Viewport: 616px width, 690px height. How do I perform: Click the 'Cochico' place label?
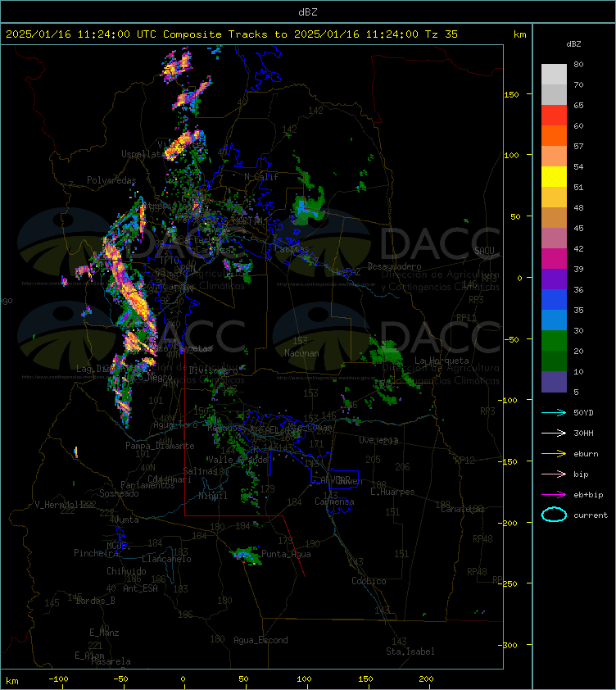pyautogui.click(x=369, y=581)
